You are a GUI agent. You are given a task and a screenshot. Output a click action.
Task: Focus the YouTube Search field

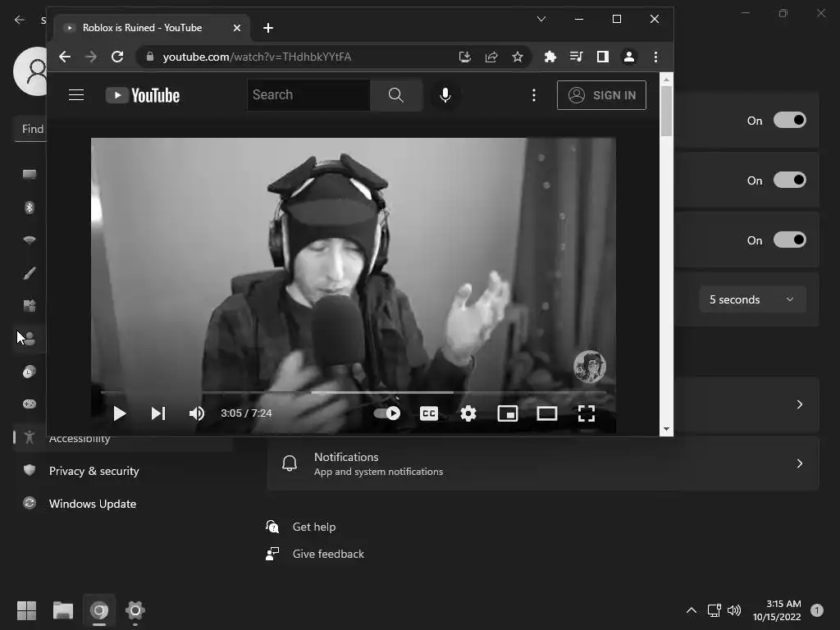308,95
